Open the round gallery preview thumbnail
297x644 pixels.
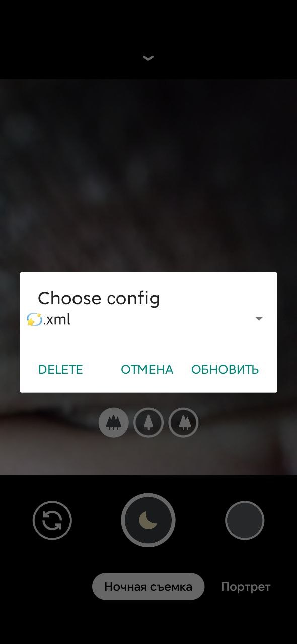click(245, 520)
